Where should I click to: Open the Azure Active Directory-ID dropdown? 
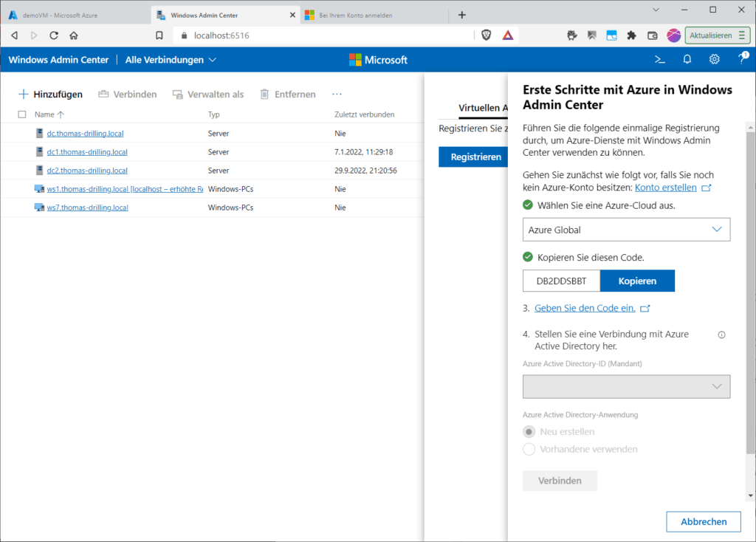(626, 386)
